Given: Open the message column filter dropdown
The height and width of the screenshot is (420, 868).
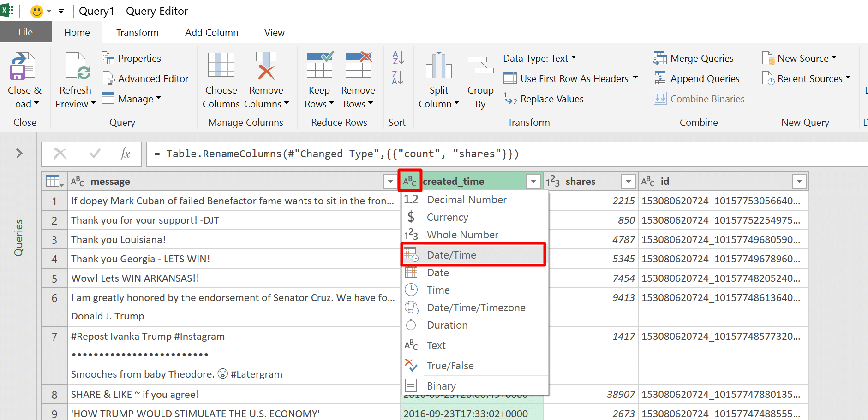Looking at the screenshot, I should point(389,182).
